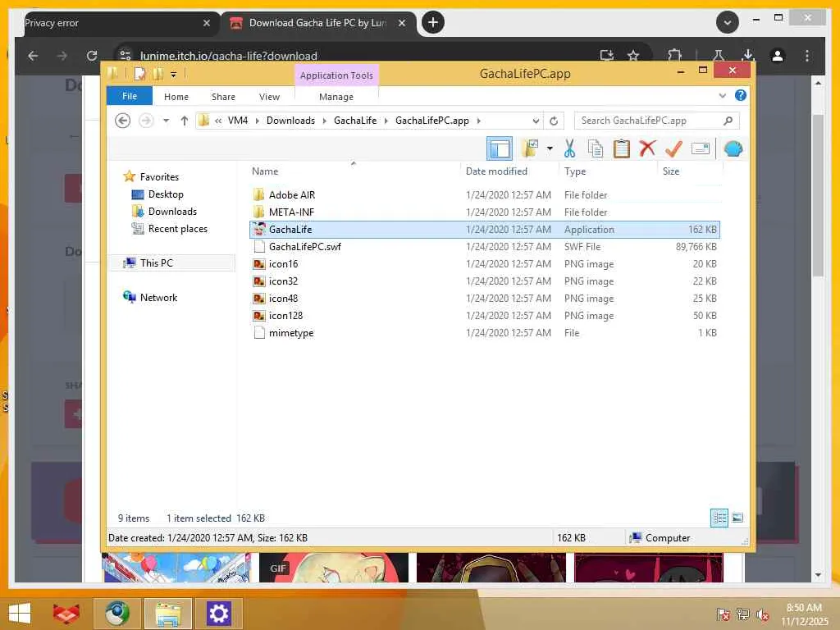Click the Paste clipboard icon

(x=622, y=148)
